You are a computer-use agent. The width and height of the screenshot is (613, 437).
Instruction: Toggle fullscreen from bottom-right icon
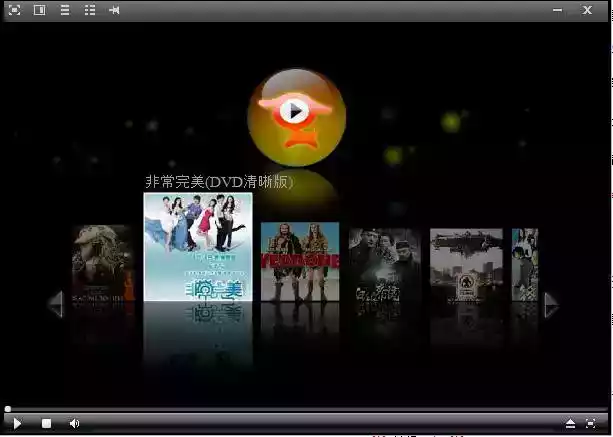pos(591,424)
